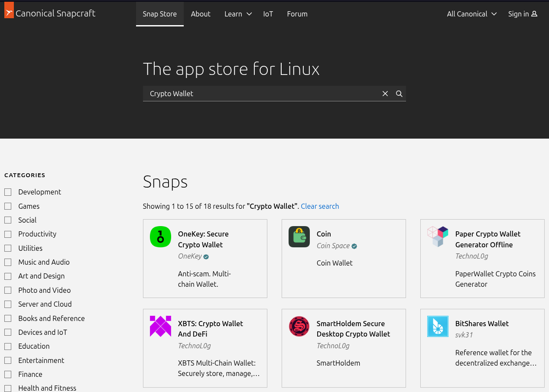Enable the Development category filter
Image resolution: width=549 pixels, height=392 pixels.
pos(8,191)
